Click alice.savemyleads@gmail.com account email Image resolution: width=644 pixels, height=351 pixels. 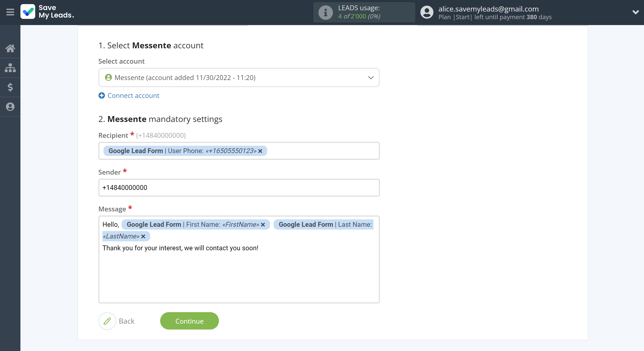pyautogui.click(x=488, y=9)
